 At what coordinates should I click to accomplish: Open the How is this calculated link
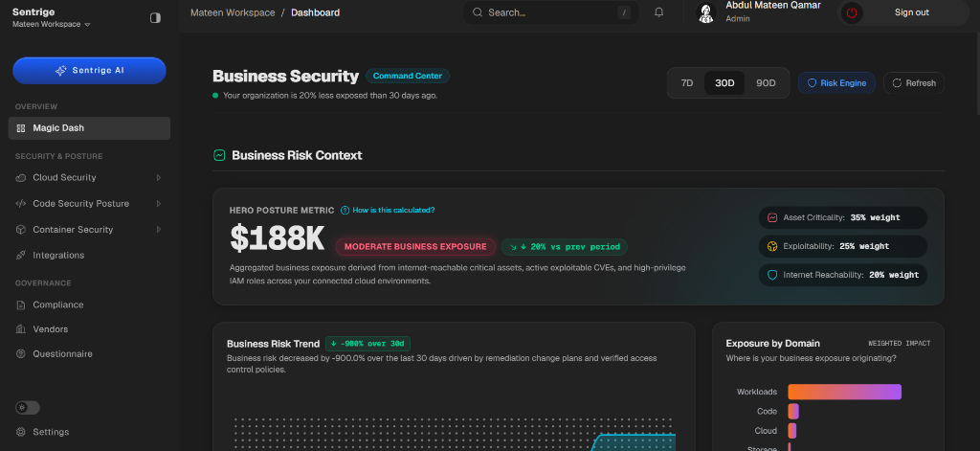(393, 210)
